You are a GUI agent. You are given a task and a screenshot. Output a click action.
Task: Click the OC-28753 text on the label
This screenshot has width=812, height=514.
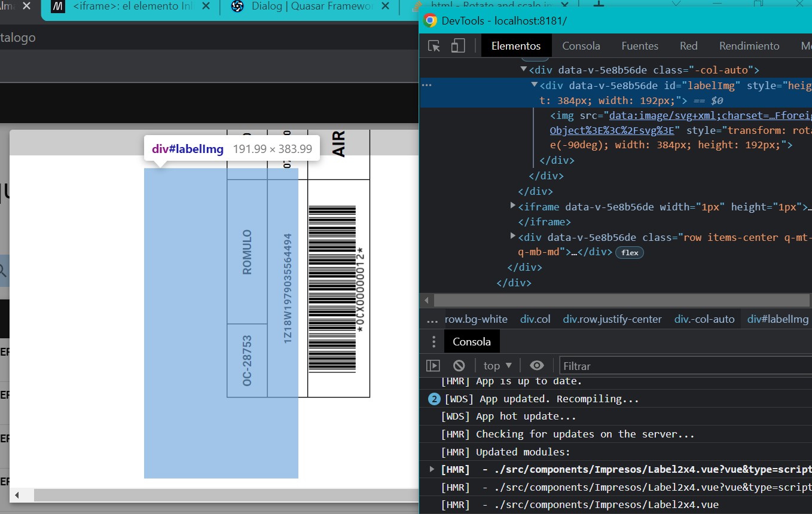tap(247, 360)
